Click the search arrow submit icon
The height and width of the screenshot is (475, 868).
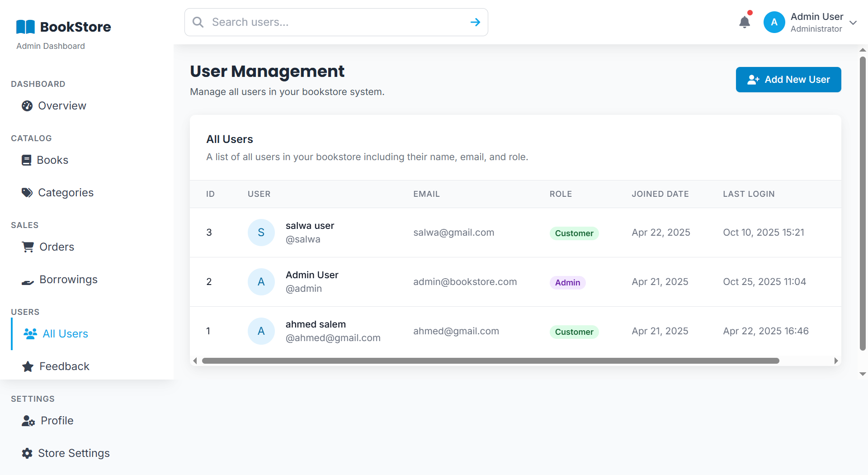[475, 22]
